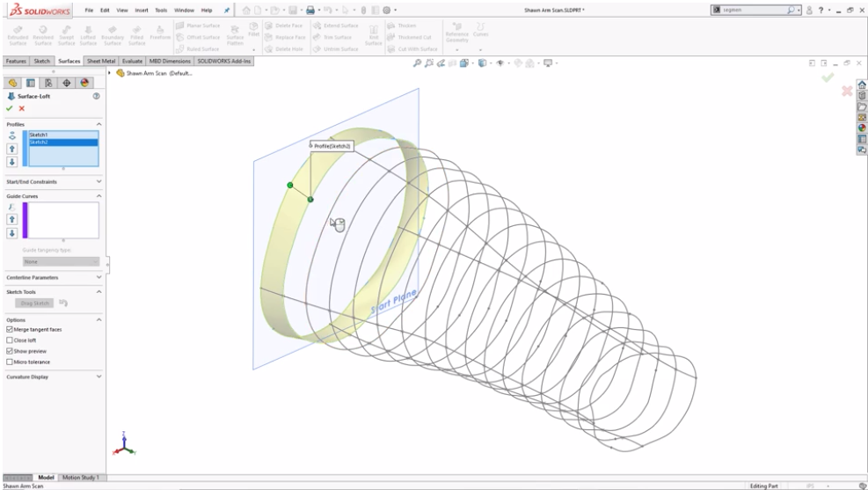Open Guide tangency type None dropdown
868x490 pixels.
pos(61,261)
